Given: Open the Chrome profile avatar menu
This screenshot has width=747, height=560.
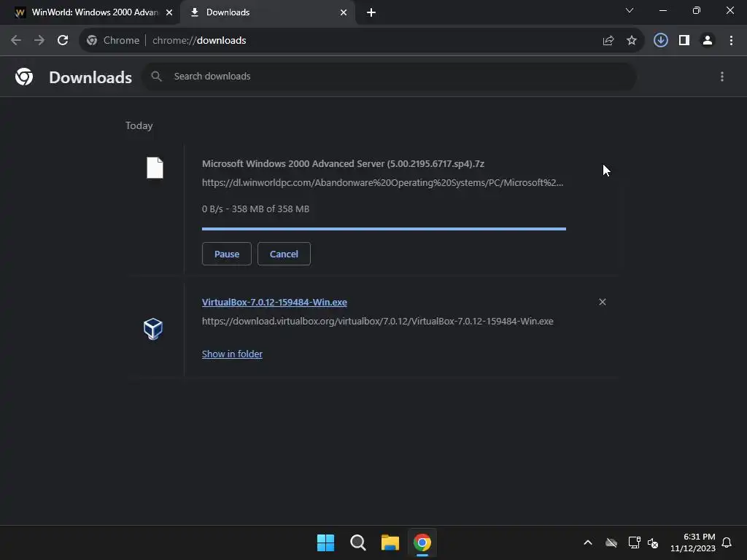Looking at the screenshot, I should pyautogui.click(x=708, y=41).
